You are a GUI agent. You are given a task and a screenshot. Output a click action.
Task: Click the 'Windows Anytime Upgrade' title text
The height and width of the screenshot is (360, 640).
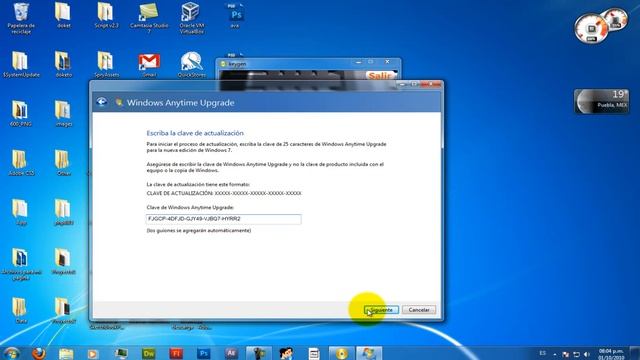(x=180, y=103)
